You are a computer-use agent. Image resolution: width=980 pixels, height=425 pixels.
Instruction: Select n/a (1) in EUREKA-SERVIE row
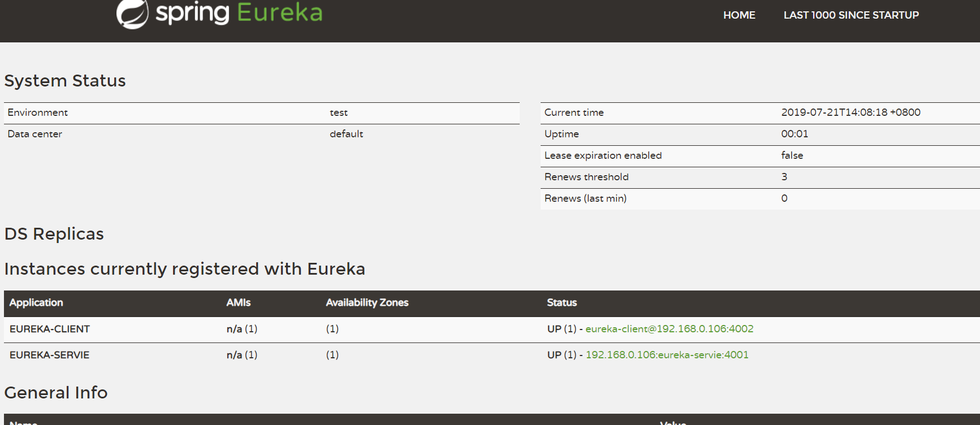tap(242, 355)
